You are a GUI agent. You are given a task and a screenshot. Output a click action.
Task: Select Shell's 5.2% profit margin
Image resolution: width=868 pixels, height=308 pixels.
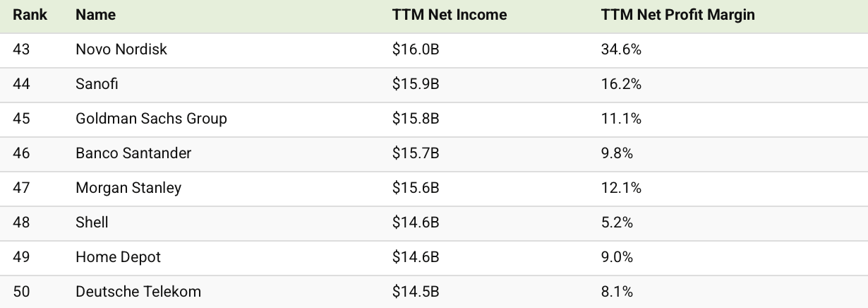pyautogui.click(x=617, y=223)
